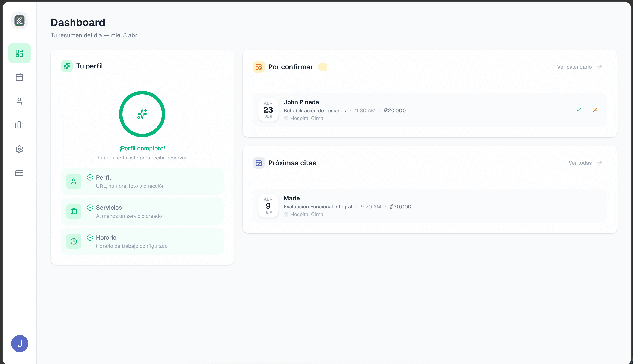This screenshot has height=364, width=633.
Task: Click the location pin next to Hospital Cima
Action: pos(286,118)
